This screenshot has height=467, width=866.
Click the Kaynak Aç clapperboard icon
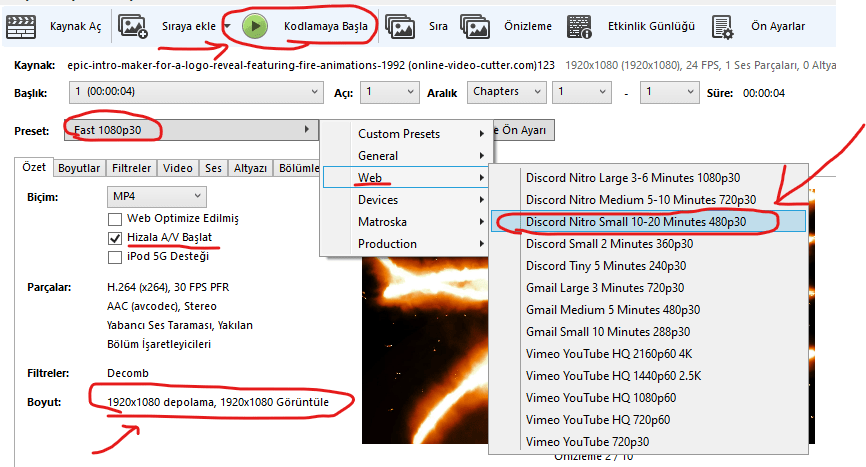[x=21, y=26]
